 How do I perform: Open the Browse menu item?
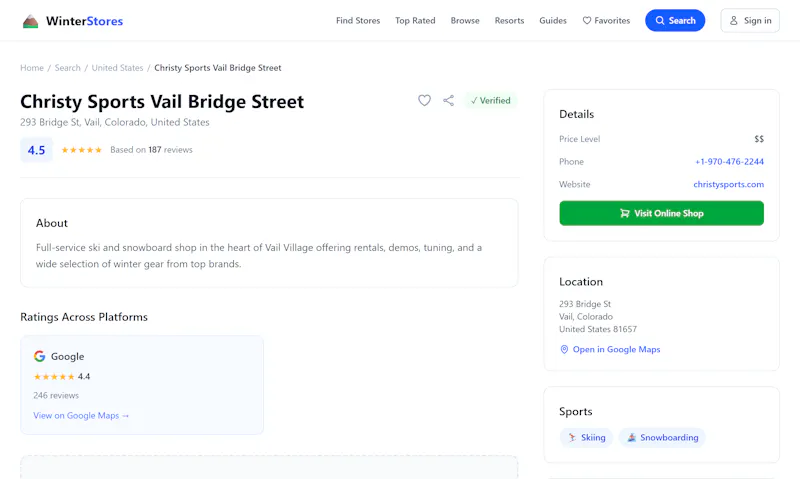pos(465,20)
